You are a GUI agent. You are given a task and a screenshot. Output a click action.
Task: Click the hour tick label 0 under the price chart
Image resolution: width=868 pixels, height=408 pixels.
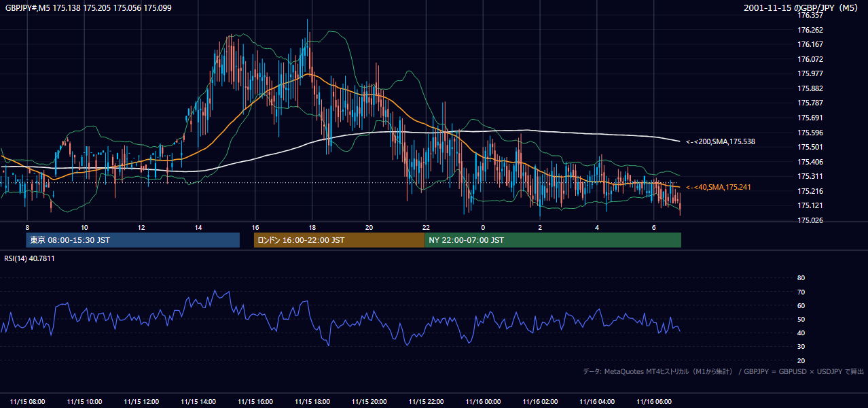point(483,227)
